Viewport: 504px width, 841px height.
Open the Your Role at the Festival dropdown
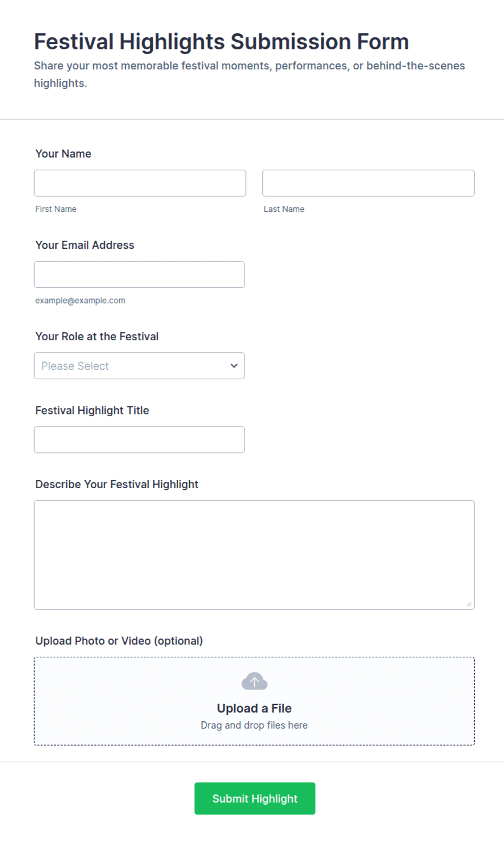[139, 366]
